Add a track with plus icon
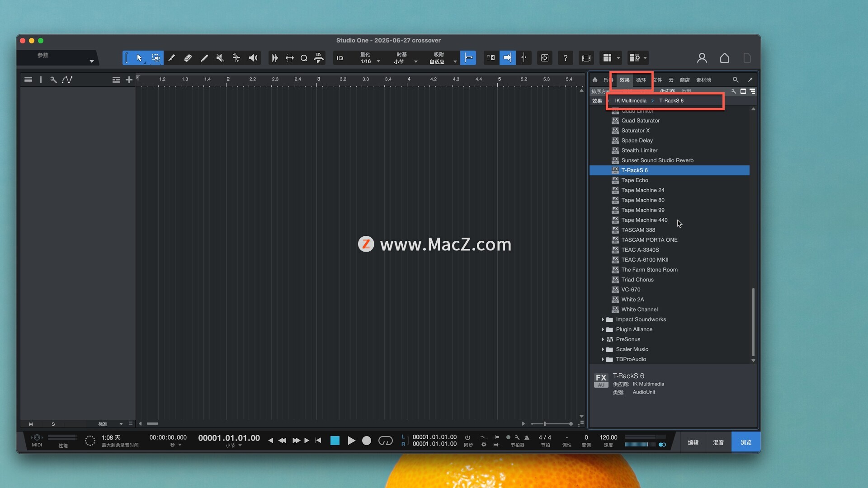868x488 pixels. (x=129, y=80)
